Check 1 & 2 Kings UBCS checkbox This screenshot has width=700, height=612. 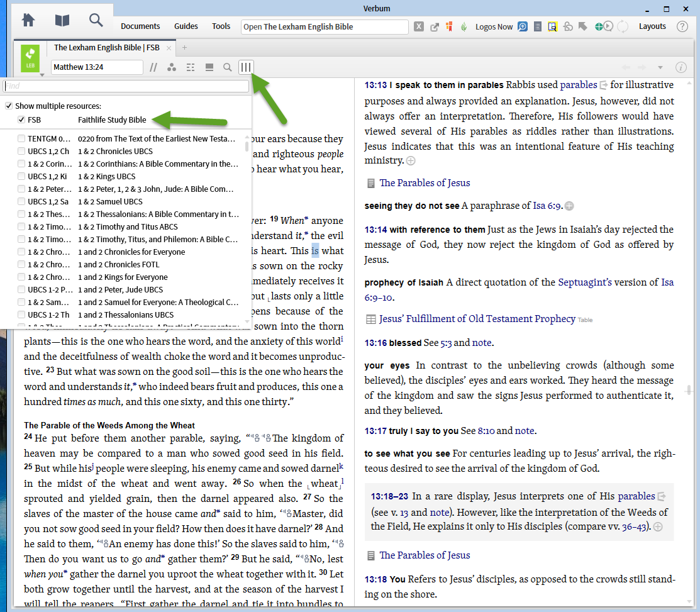[21, 176]
